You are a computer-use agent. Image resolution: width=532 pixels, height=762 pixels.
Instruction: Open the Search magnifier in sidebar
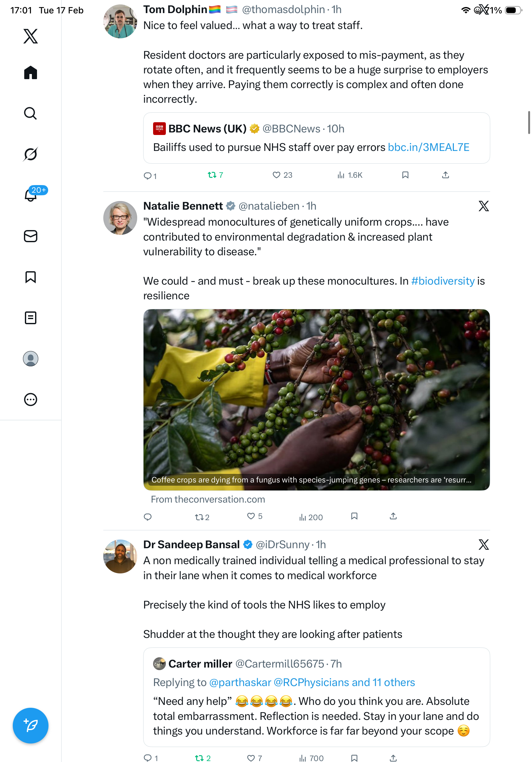pyautogui.click(x=31, y=114)
